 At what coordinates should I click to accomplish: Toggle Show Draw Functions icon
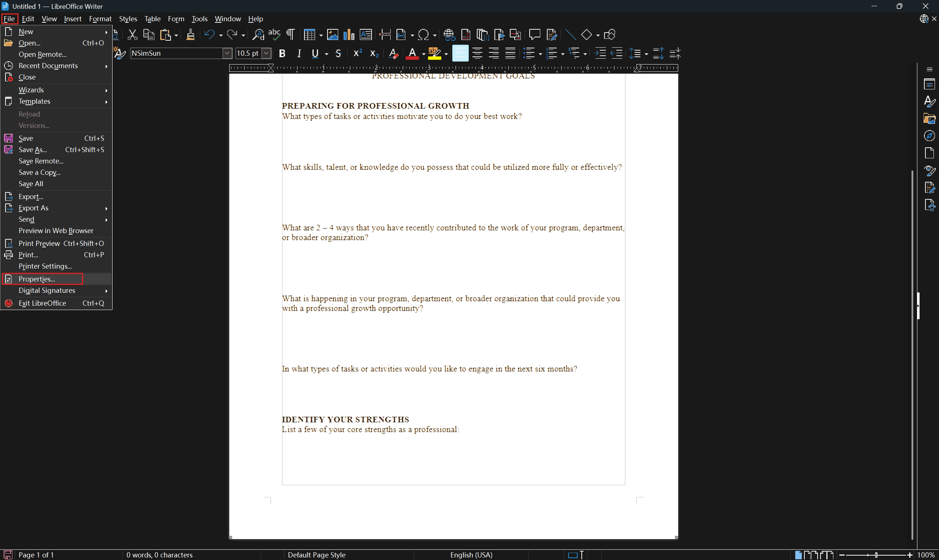point(610,35)
